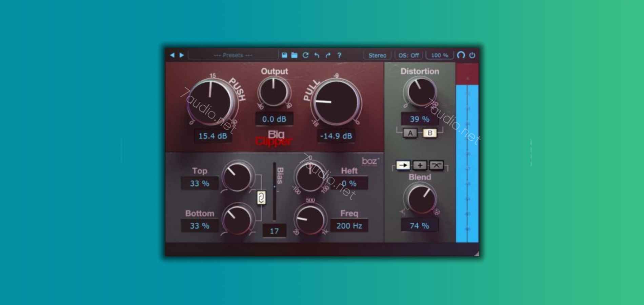The image size is (644, 305).
Task: Click the vertical Bias slider
Action: (274, 191)
